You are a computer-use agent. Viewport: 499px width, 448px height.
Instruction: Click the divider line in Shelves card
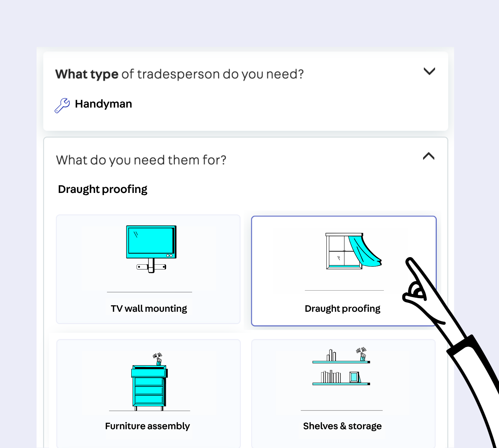pyautogui.click(x=342, y=410)
